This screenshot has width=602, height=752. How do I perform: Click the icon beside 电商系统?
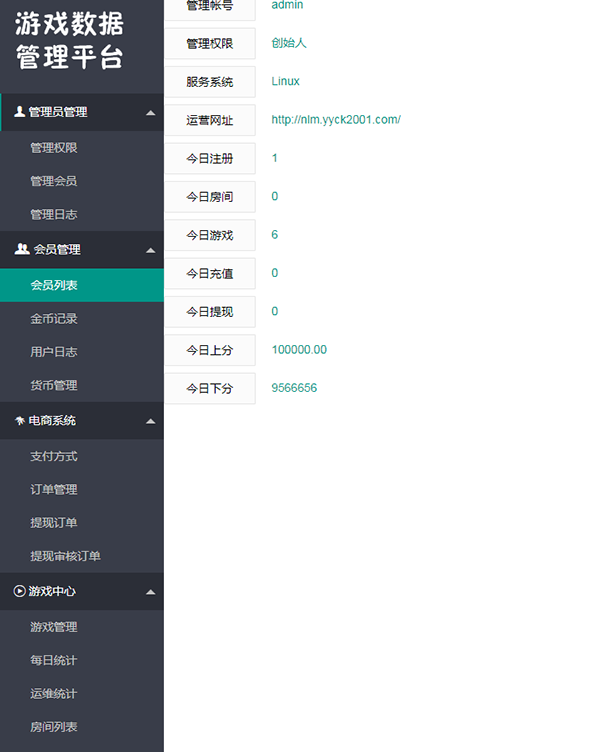coord(20,421)
